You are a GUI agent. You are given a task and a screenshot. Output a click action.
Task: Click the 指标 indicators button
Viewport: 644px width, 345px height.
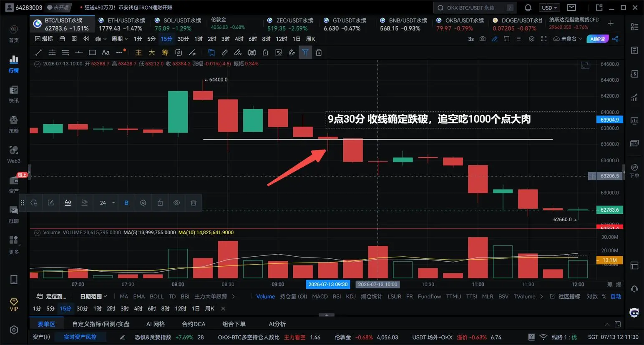[44, 39]
